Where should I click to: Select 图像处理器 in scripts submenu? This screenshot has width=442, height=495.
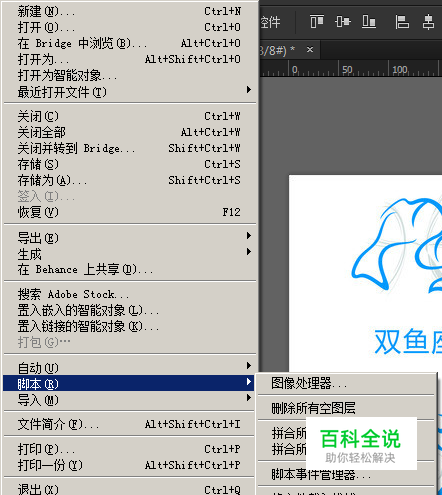tap(346, 383)
